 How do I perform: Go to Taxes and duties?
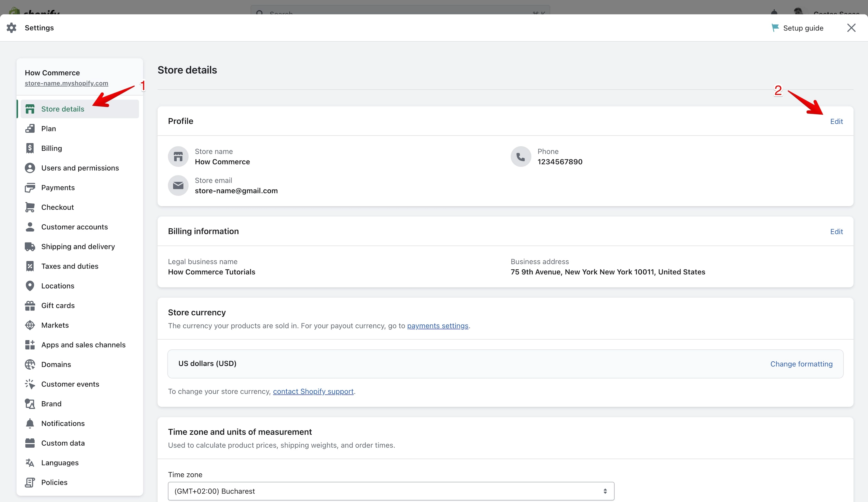(x=80, y=266)
